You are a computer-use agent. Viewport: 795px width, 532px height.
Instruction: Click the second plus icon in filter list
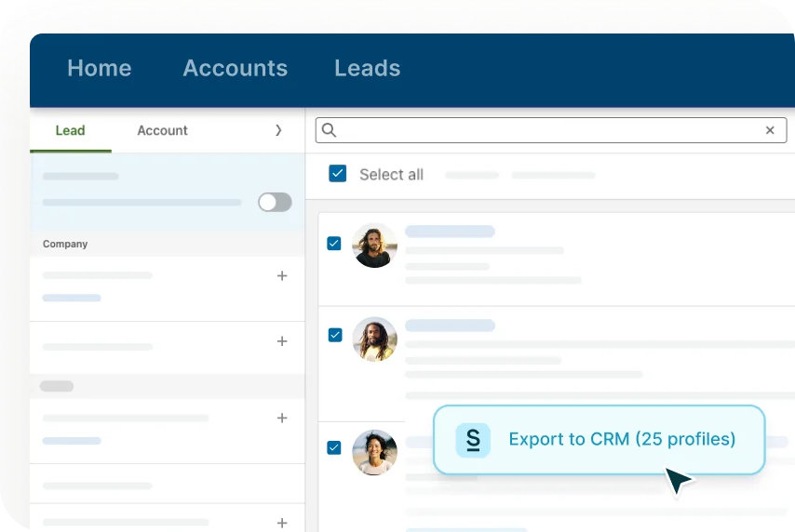coord(282,341)
